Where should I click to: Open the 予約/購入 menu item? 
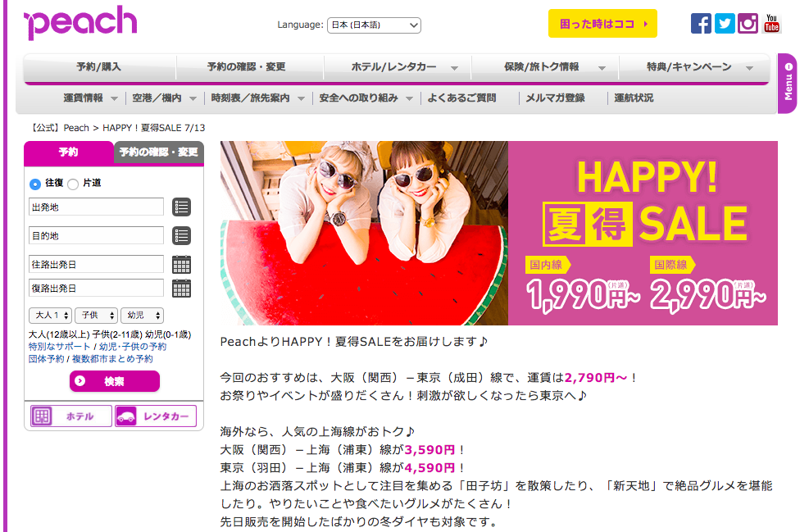click(x=98, y=67)
